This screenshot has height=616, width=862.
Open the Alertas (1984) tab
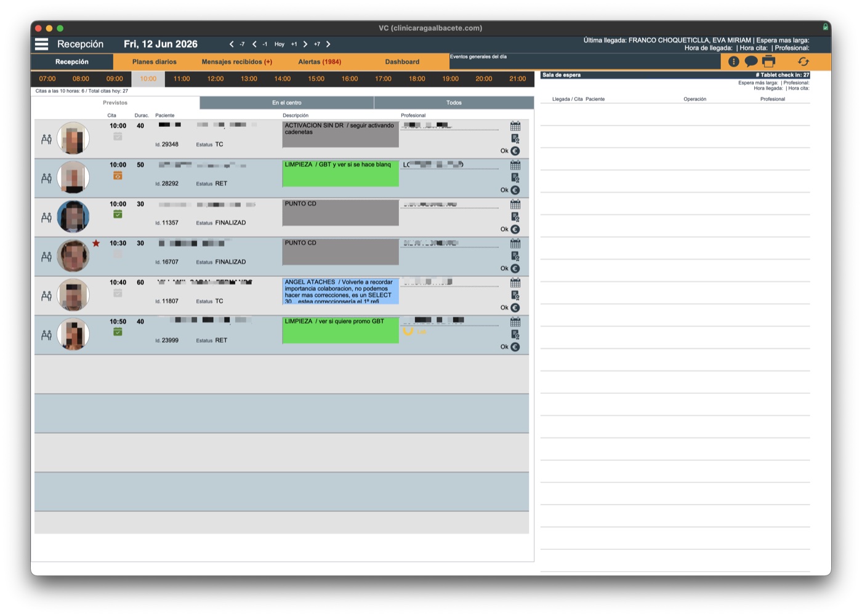(320, 62)
